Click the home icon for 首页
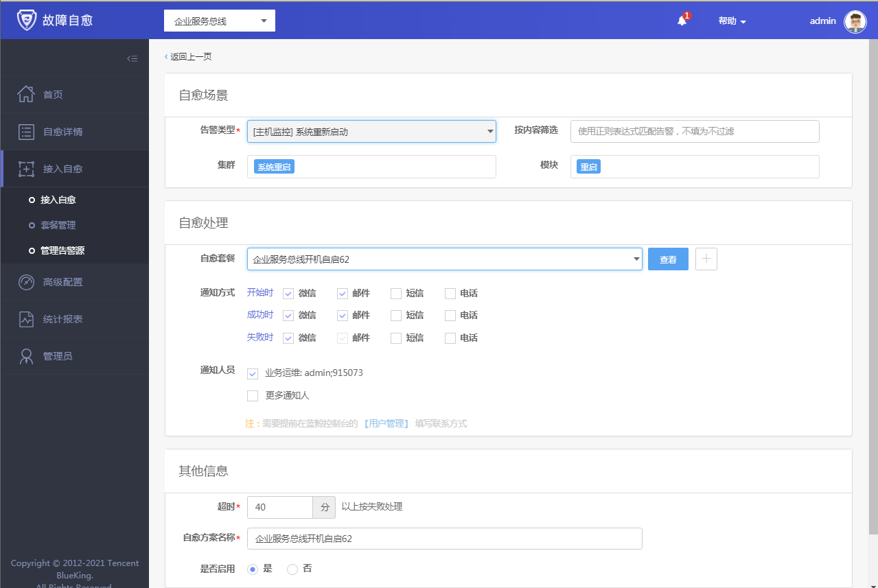 26,95
